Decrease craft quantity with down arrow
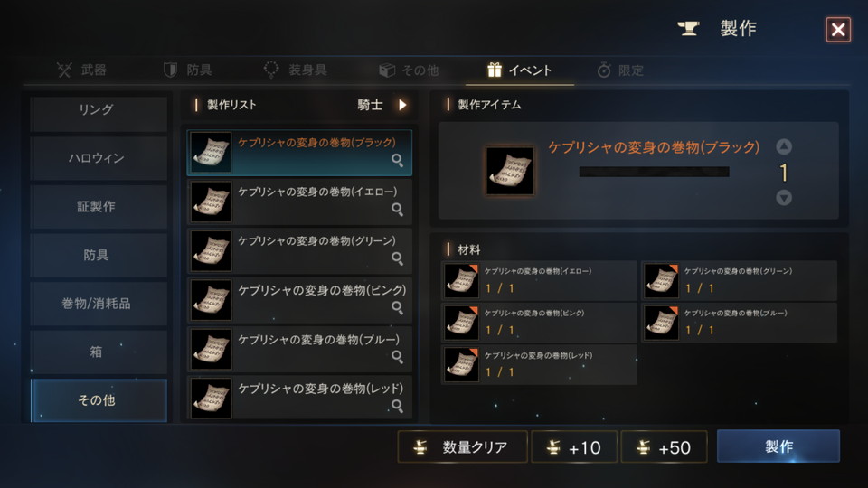 (784, 198)
